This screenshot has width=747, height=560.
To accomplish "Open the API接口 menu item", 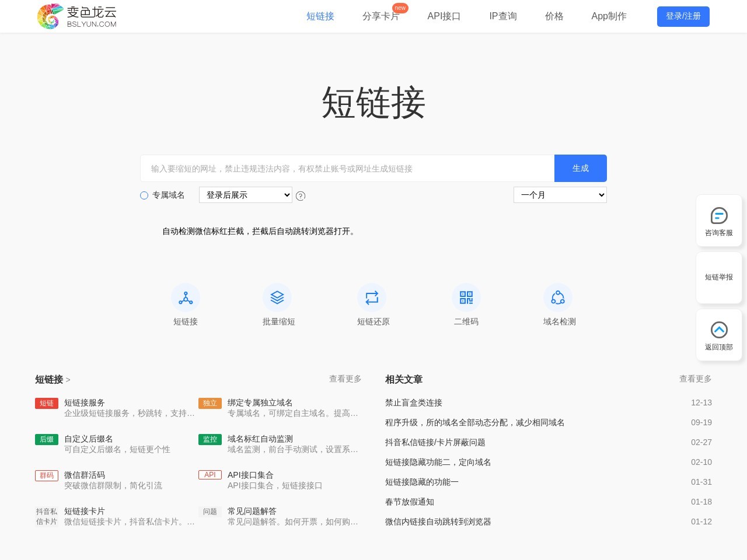I will (444, 16).
